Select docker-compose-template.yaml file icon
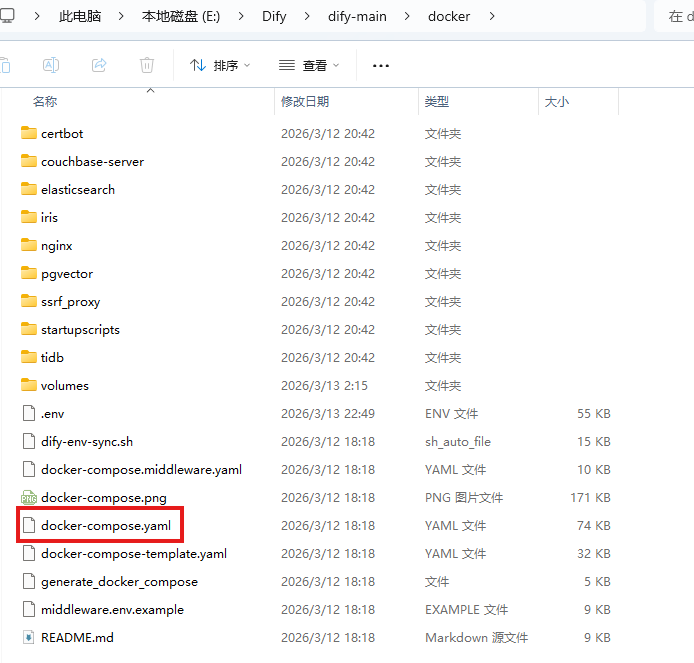694x663 pixels. (x=29, y=553)
